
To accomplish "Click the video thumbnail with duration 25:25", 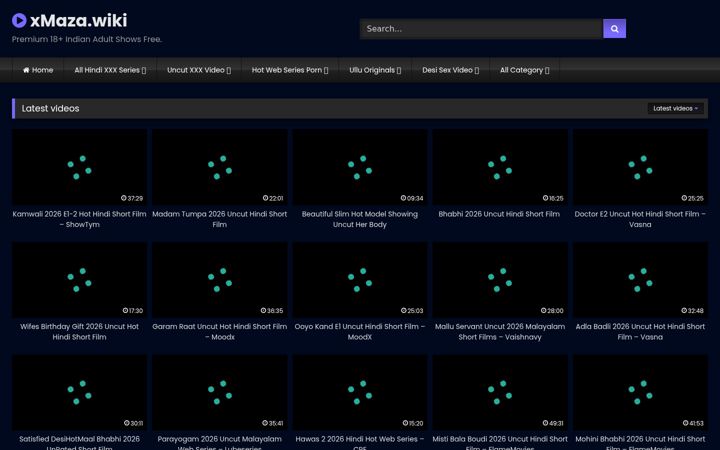I will point(640,167).
